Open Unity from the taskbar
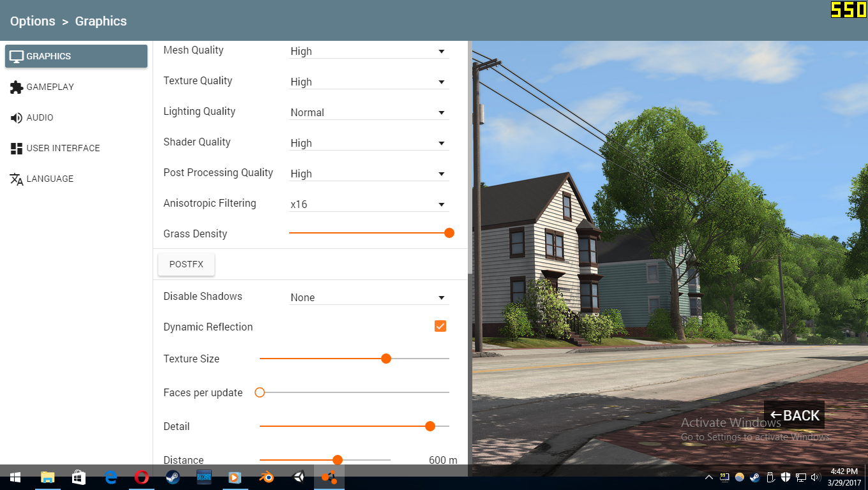Viewport: 868px width, 490px height. (x=298, y=477)
